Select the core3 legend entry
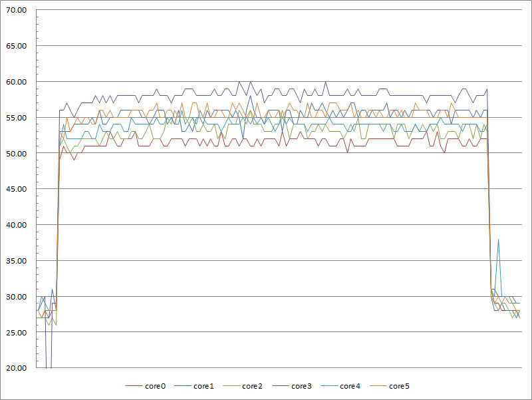 tap(292, 386)
